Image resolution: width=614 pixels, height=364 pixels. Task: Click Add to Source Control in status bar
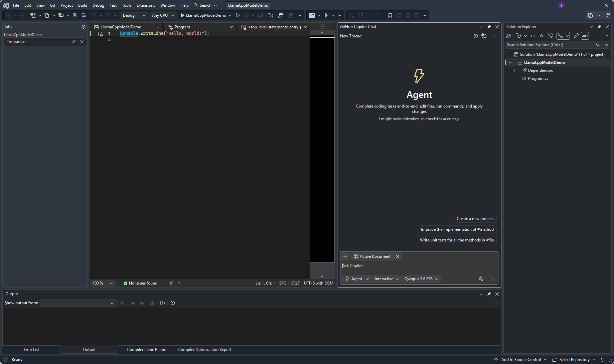(x=520, y=360)
